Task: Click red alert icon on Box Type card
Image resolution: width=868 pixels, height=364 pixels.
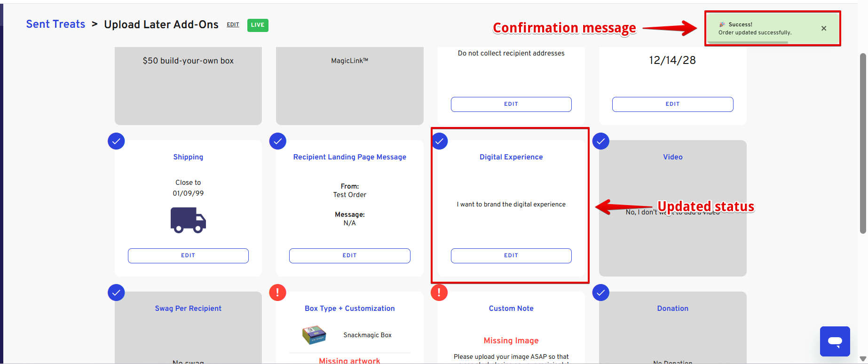Action: click(x=277, y=293)
